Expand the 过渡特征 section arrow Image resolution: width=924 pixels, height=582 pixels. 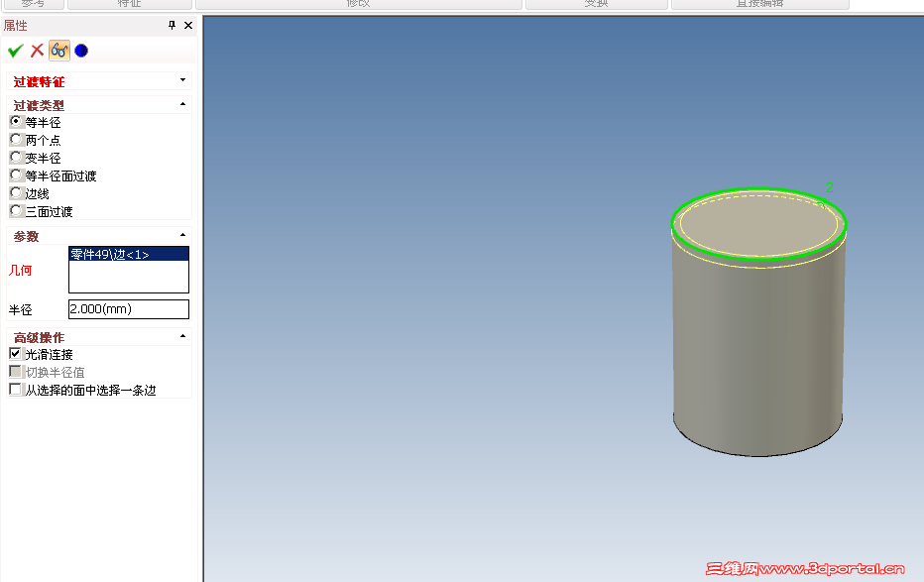[182, 80]
